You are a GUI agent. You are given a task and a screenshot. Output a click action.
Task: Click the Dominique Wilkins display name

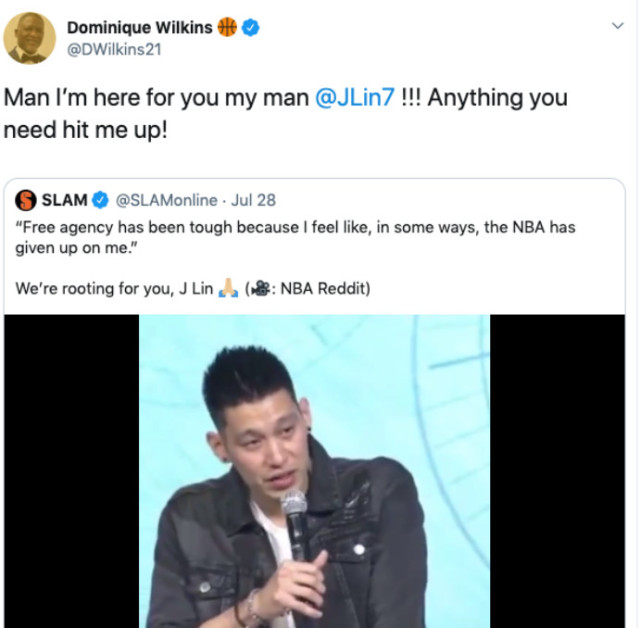(140, 27)
